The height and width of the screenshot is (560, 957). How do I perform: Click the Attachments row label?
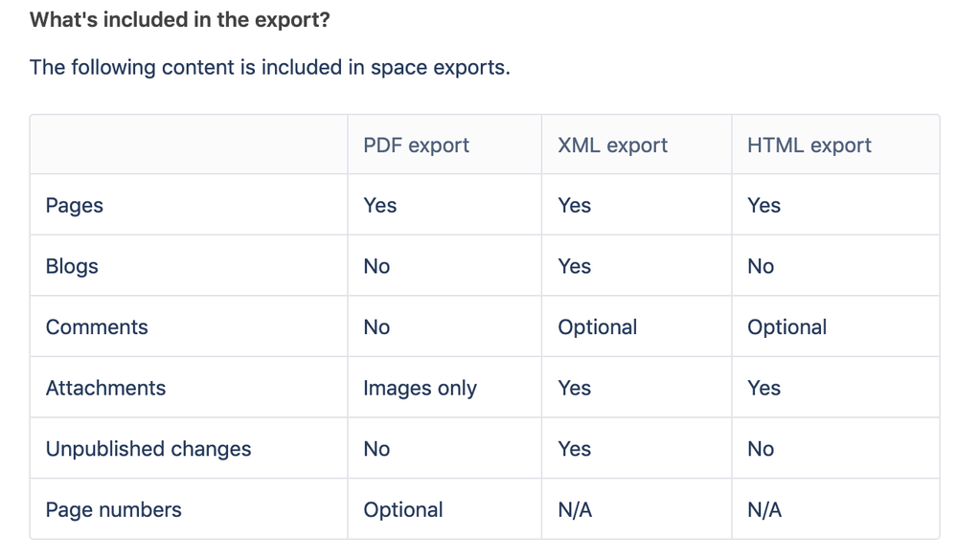[x=105, y=388]
